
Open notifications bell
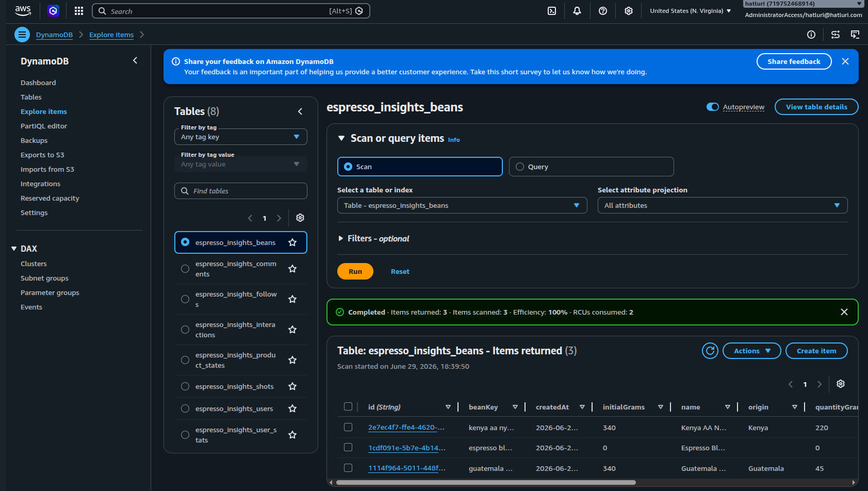577,11
